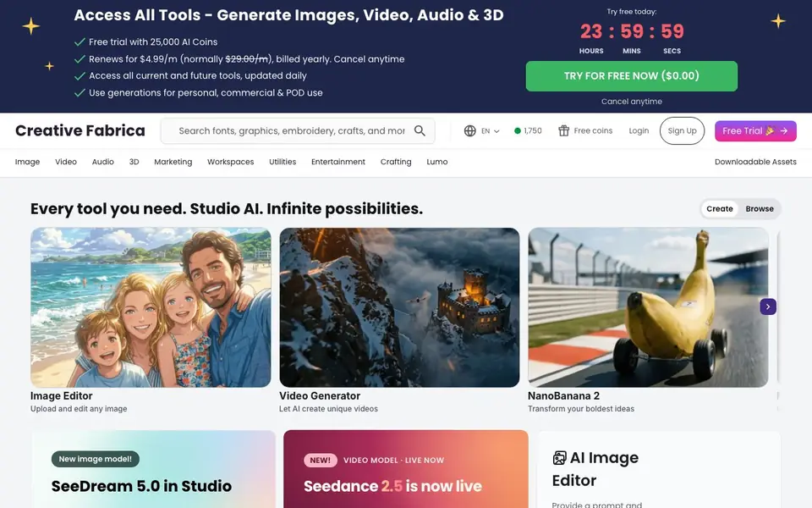Open the Workspaces menu
Image resolution: width=812 pixels, height=508 pixels.
230,162
